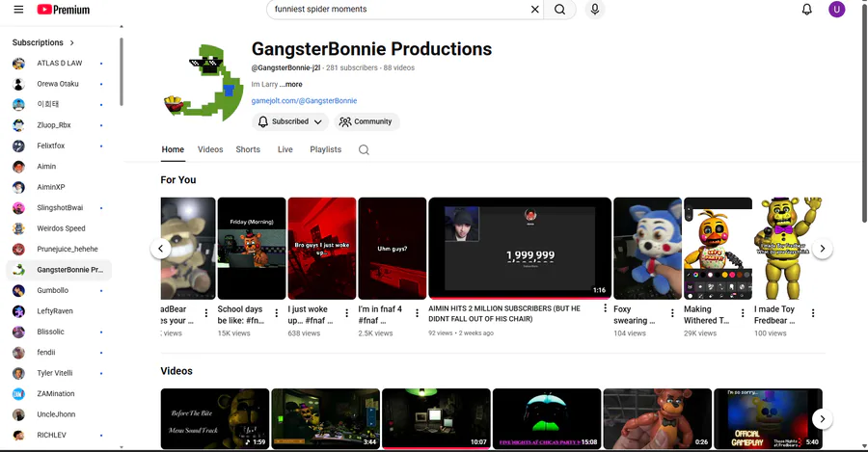This screenshot has height=452, width=868.
Task: Open the notifications bell
Action: 806,10
